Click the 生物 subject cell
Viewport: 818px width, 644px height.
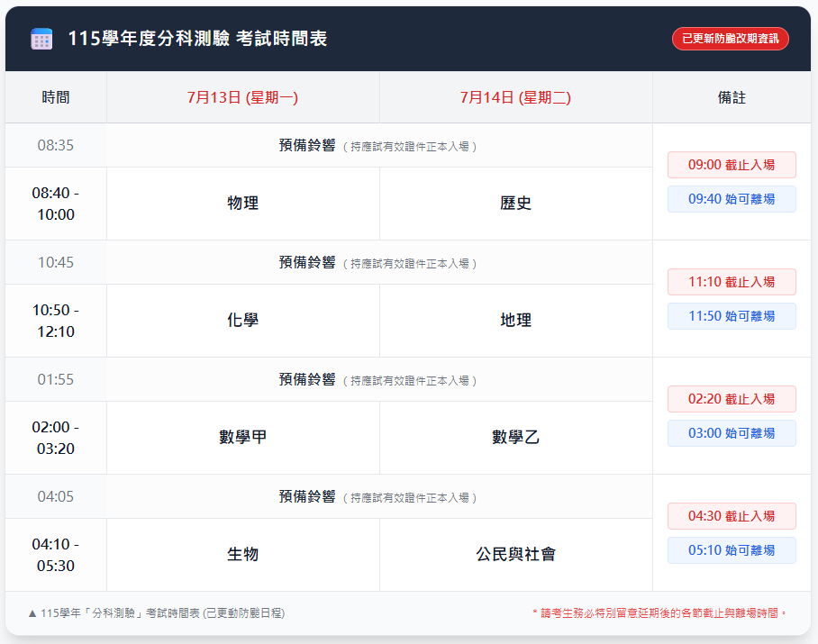(243, 555)
